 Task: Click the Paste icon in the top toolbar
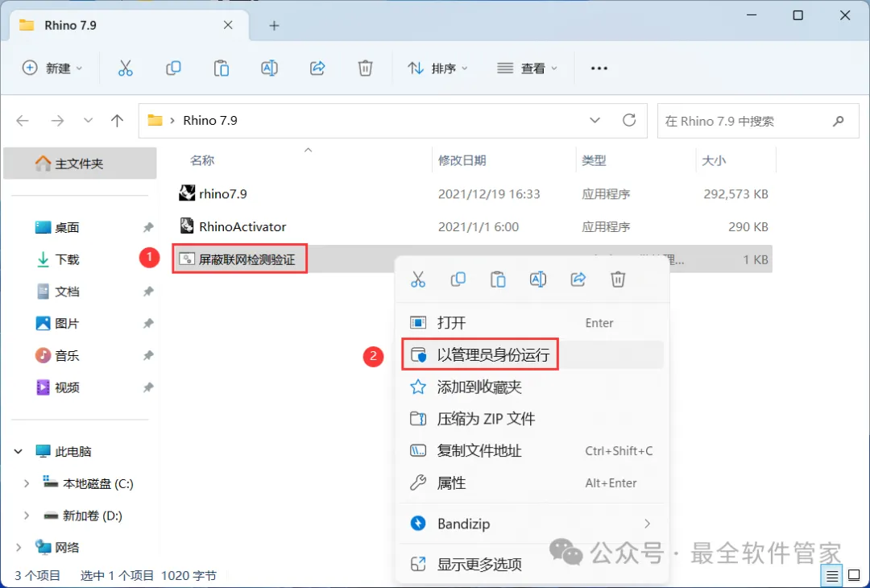(222, 68)
